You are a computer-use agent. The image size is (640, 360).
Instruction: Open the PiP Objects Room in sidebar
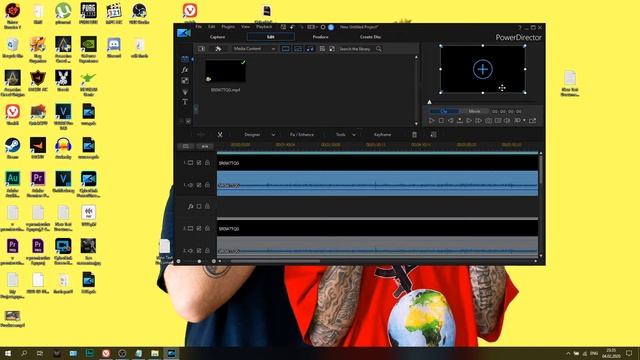tap(185, 80)
